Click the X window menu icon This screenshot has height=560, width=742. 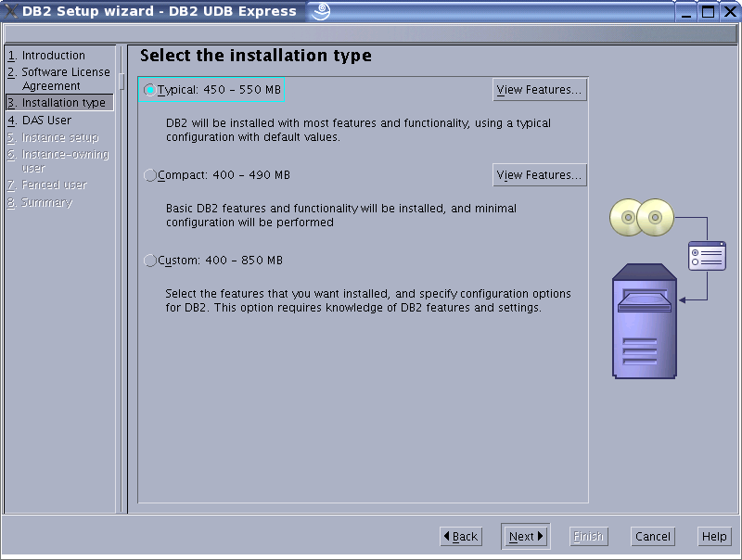pos(10,11)
